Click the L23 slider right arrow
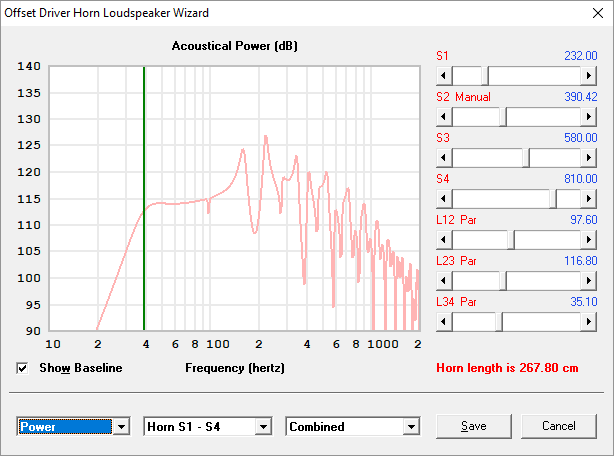The width and height of the screenshot is (614, 456). pyautogui.click(x=589, y=281)
